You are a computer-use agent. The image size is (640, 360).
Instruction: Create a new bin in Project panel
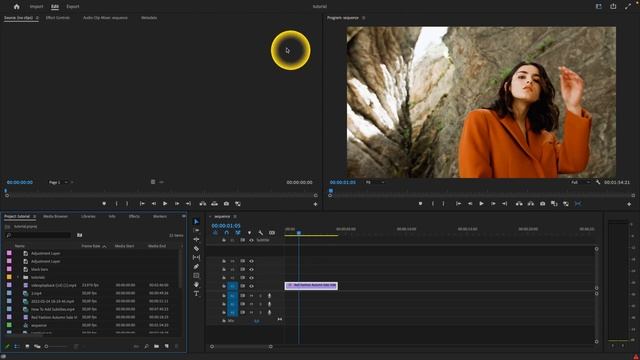tap(156, 346)
